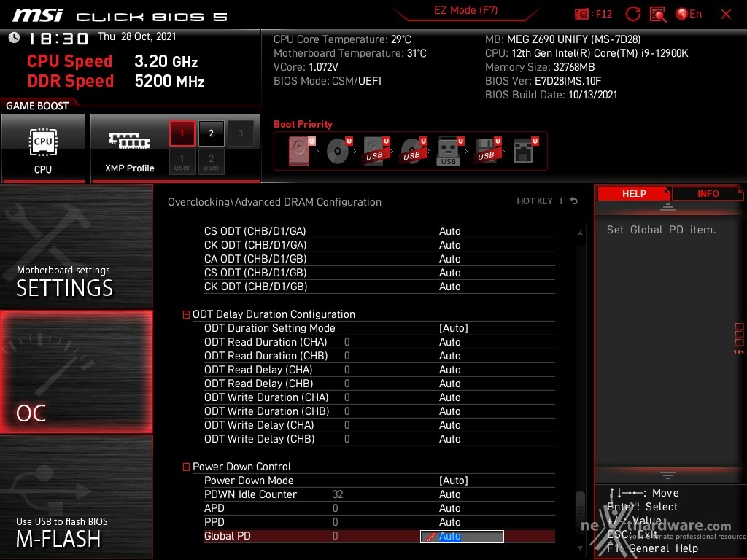This screenshot has height=560, width=747.
Task: Collapse Power Down Control section
Action: click(186, 467)
